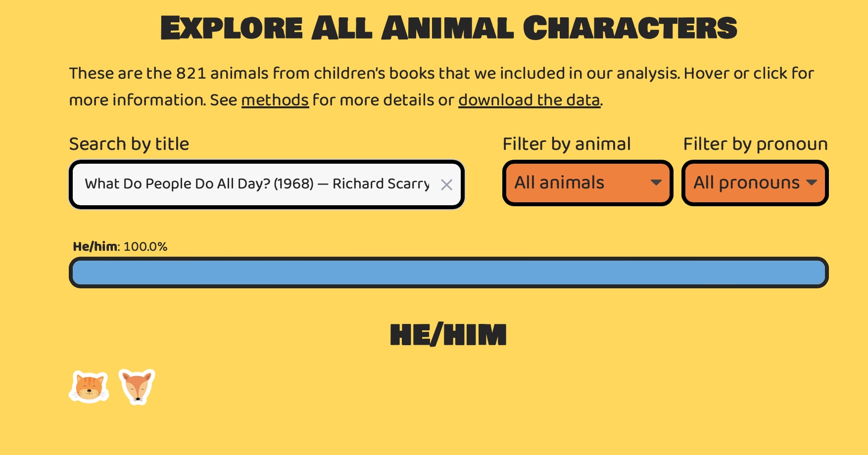Click the download the data link

(529, 100)
